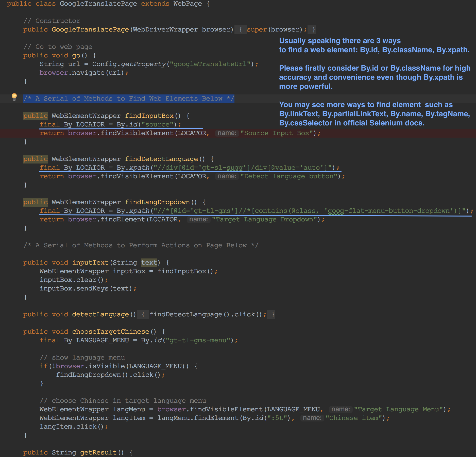Click the langItem.click() statement
Viewport: 476px width, 457px height.
click(74, 427)
